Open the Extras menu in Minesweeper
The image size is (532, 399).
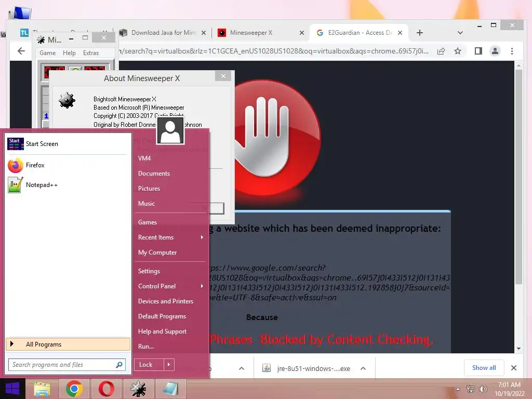[x=91, y=53]
